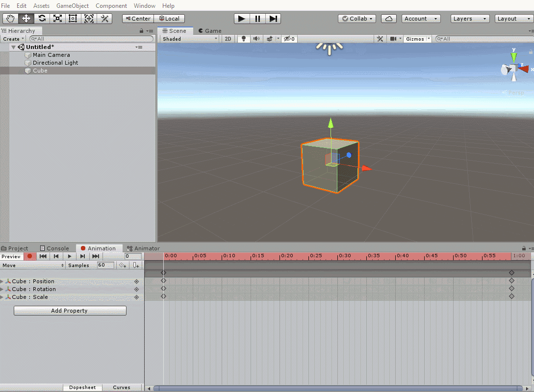The width and height of the screenshot is (534, 392).
Task: Open Unity Cloud services via the cloud icon
Action: (x=389, y=18)
